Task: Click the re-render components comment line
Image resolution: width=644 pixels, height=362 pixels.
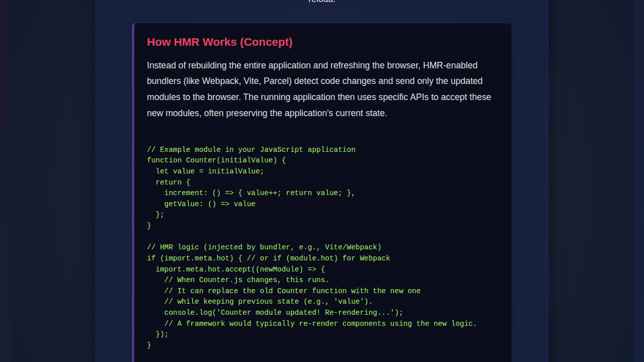Action: pos(320,323)
